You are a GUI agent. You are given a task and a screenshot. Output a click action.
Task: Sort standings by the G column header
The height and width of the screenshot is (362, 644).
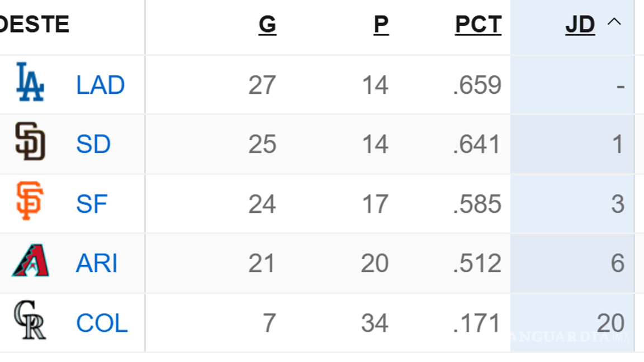point(268,25)
